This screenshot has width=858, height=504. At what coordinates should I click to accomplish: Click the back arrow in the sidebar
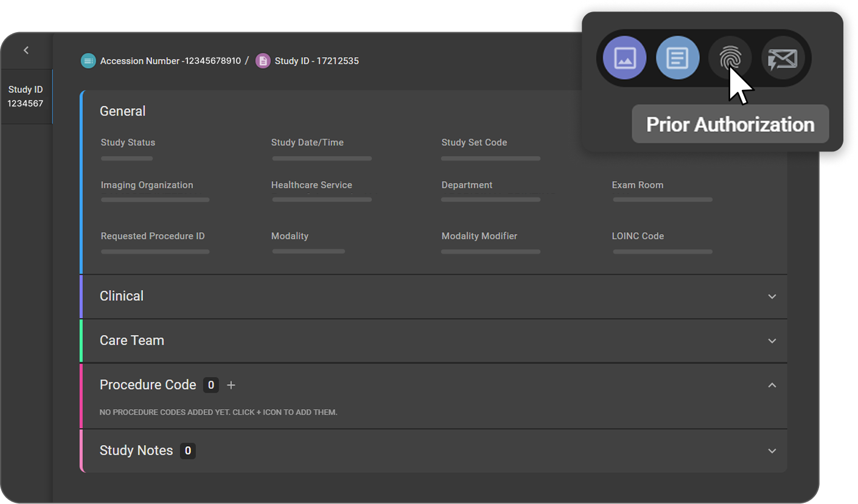point(26,50)
